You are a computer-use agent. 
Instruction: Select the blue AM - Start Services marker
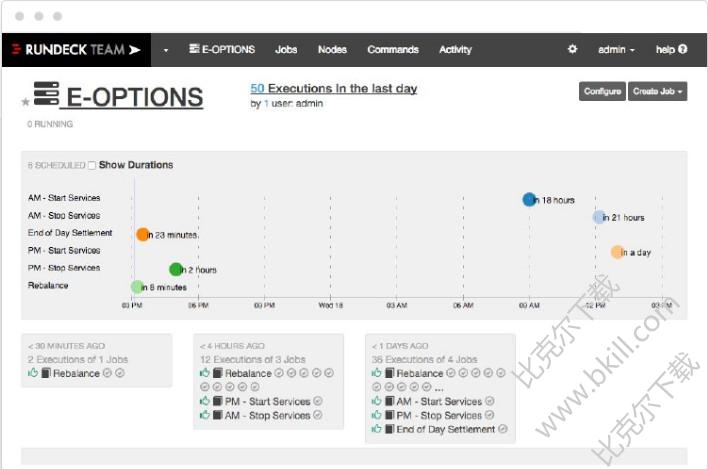(x=529, y=199)
